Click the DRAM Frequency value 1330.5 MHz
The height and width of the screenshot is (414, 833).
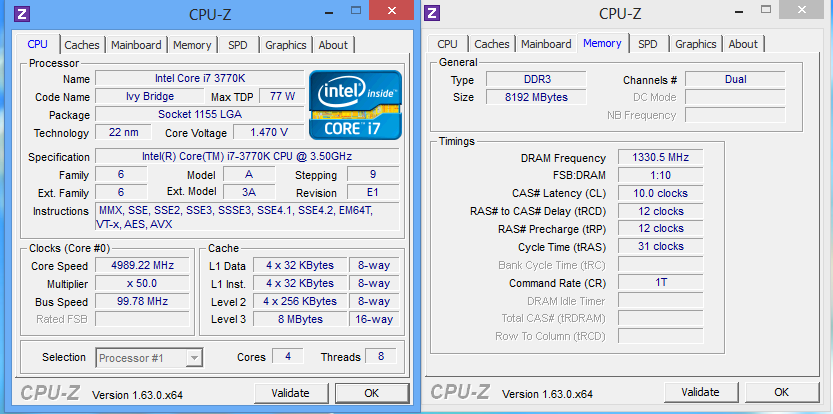pyautogui.click(x=661, y=157)
